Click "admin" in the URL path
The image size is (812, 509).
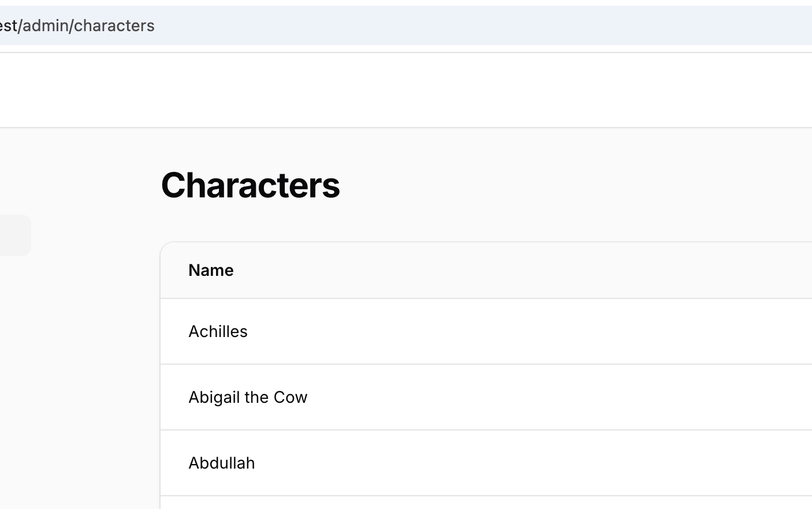[x=45, y=25]
